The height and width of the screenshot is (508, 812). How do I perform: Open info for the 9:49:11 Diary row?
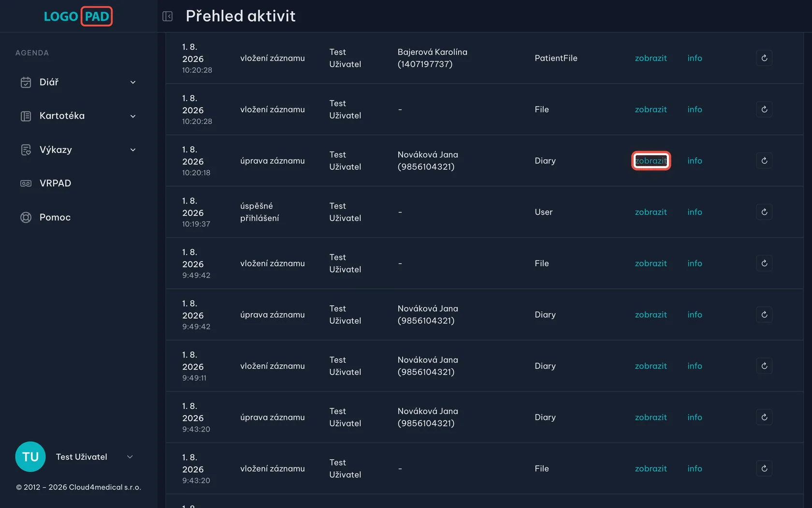(x=695, y=366)
